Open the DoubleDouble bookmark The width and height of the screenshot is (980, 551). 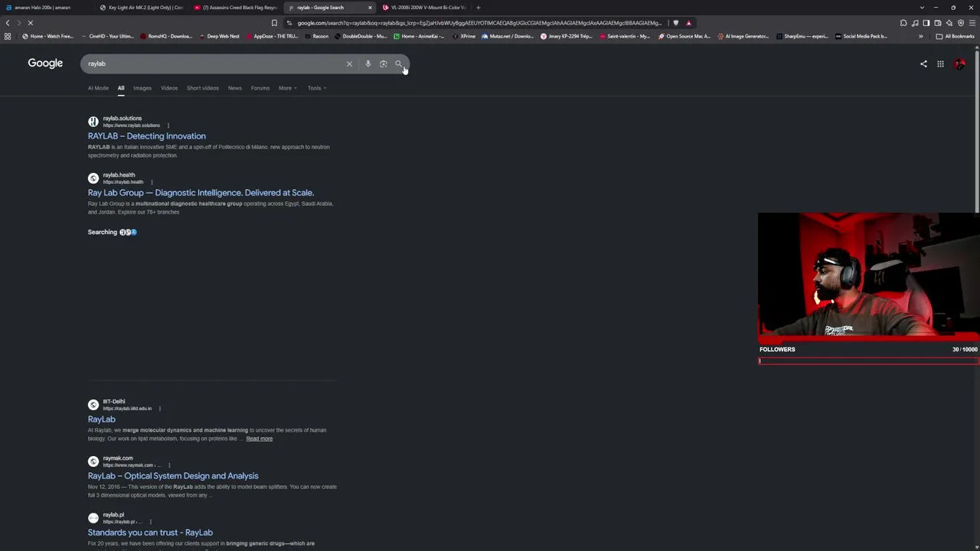(361, 36)
